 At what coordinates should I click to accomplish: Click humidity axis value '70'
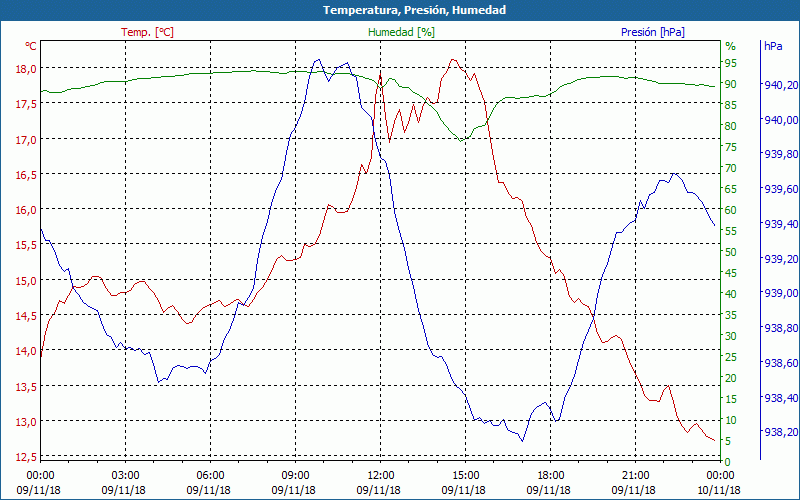[x=731, y=168]
